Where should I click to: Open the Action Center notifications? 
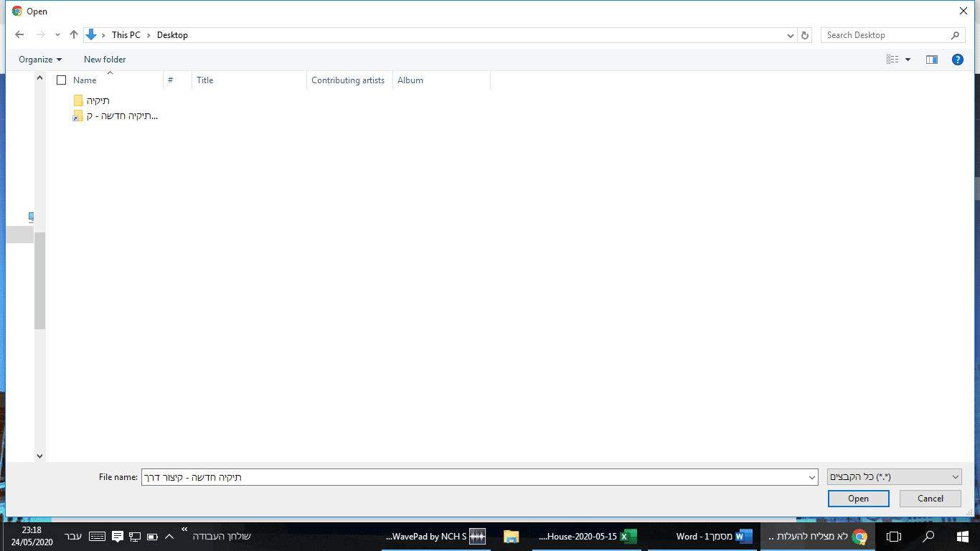(x=118, y=536)
